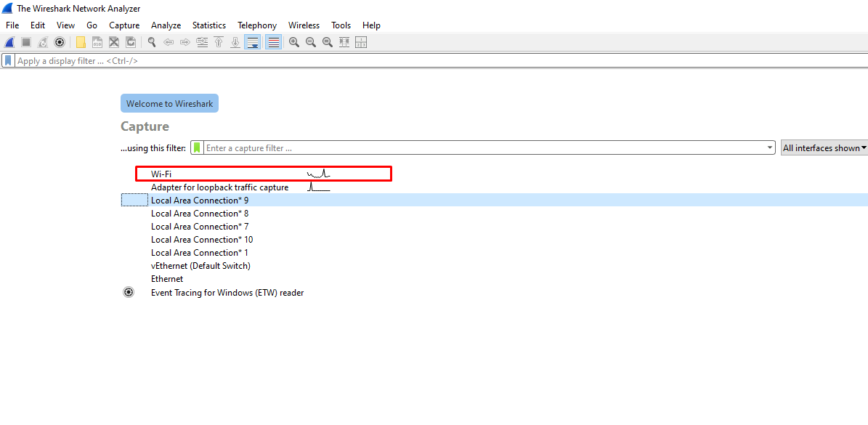Select Local Area Connection* 10
Screen dimensions: 868x425
(x=202, y=240)
